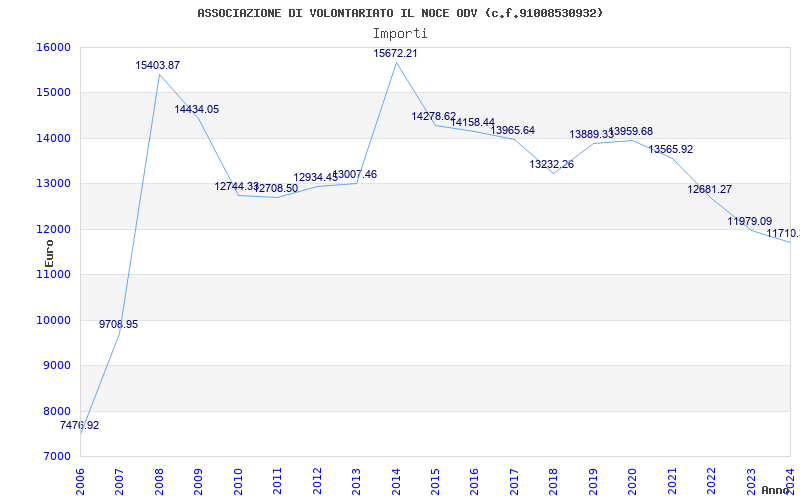Select the 13232.26 data label
The image size is (800, 500).
(551, 164)
